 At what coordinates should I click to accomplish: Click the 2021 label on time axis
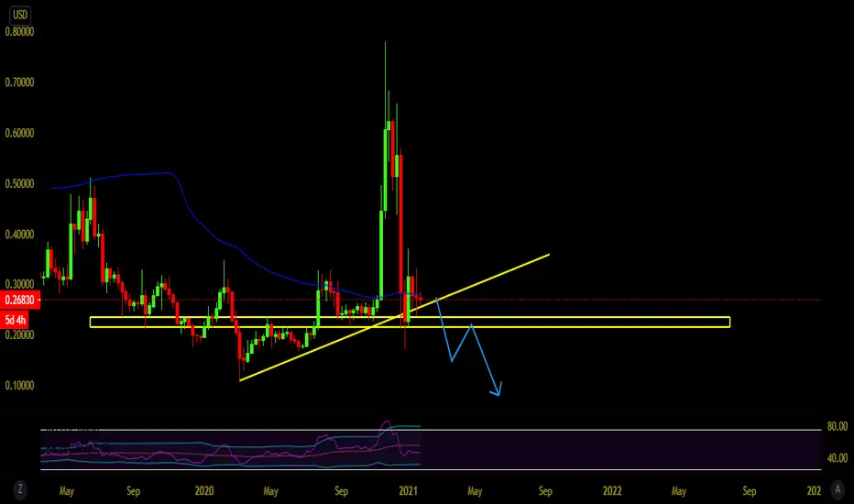click(x=408, y=491)
